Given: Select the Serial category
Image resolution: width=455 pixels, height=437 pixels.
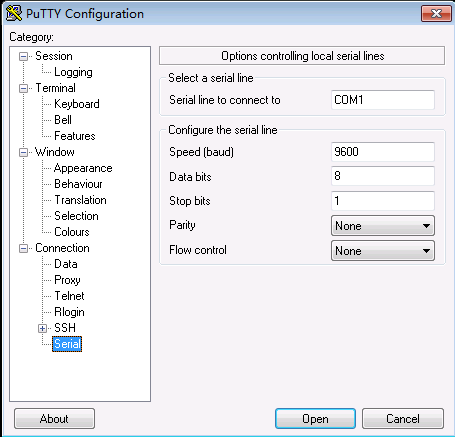Looking at the screenshot, I should [67, 344].
